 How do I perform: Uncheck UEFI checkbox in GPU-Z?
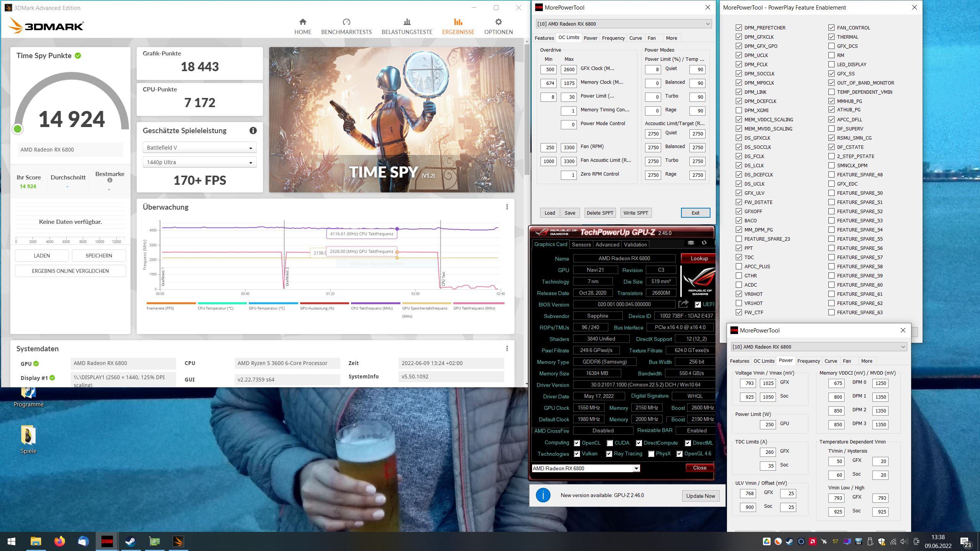pos(698,305)
